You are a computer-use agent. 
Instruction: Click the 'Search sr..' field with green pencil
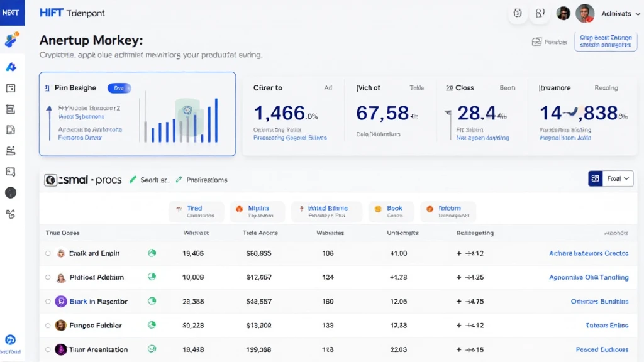pos(150,180)
